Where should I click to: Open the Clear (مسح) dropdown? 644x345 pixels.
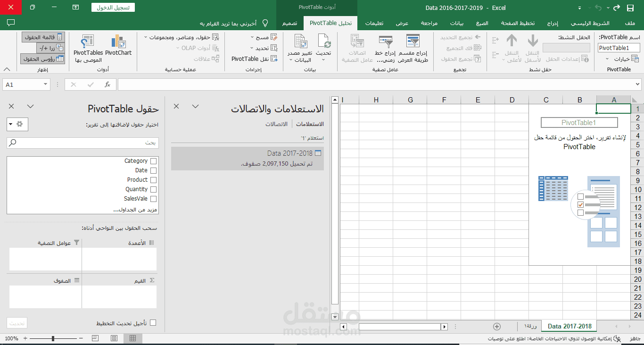(264, 37)
